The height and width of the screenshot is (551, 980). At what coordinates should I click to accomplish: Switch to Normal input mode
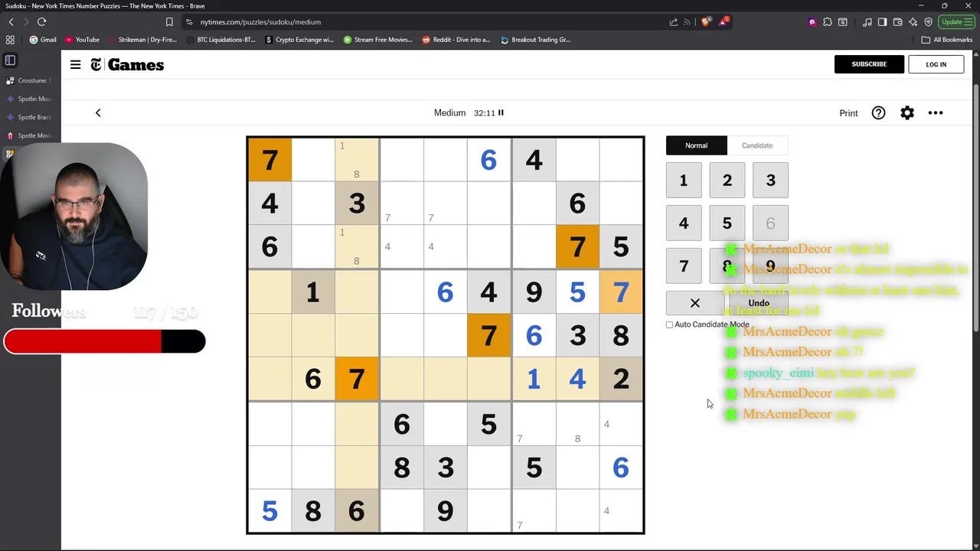(696, 145)
